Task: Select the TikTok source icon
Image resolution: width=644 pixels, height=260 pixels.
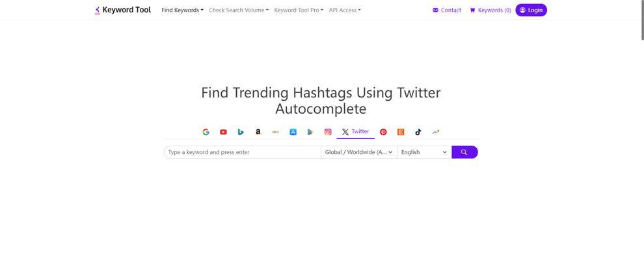Action: pos(418,132)
